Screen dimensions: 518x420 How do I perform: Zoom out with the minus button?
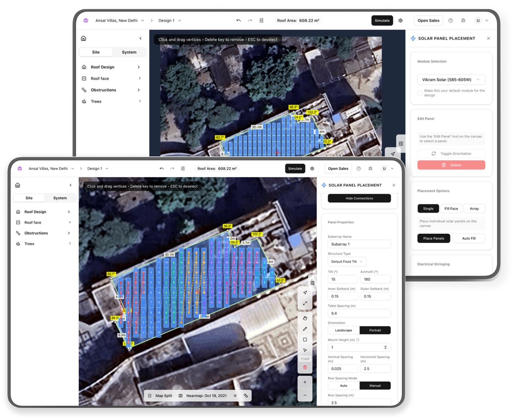tap(305, 395)
